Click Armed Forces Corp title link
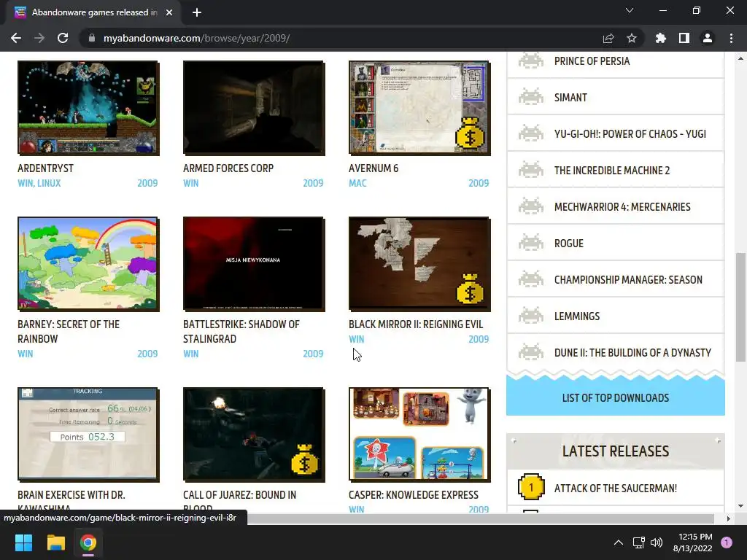 228,168
